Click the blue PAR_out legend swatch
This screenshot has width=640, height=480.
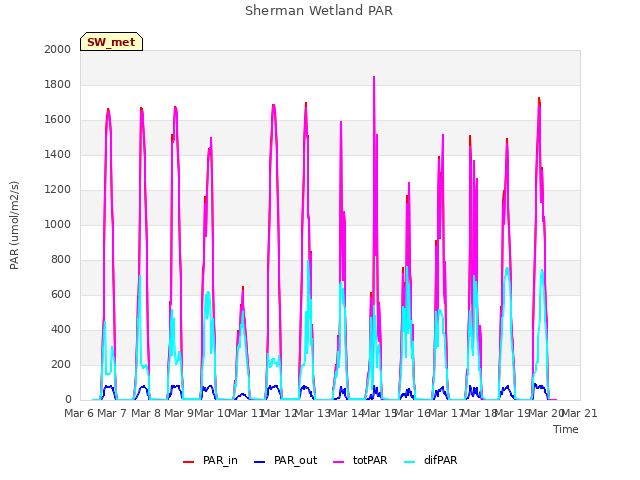[259, 462]
